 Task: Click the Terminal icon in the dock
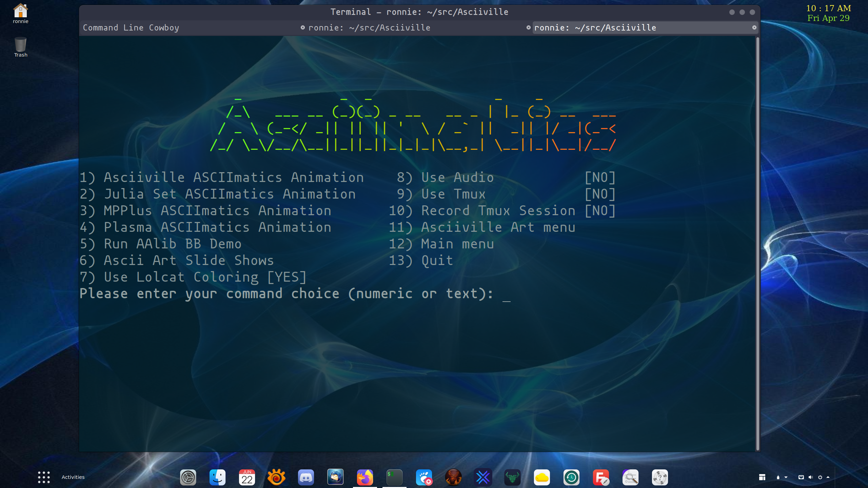[394, 477]
